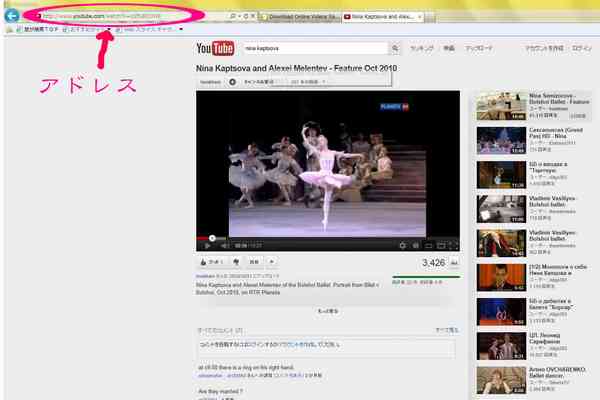Click the thumbs-up like button
This screenshot has width=600, height=400.
click(x=212, y=262)
